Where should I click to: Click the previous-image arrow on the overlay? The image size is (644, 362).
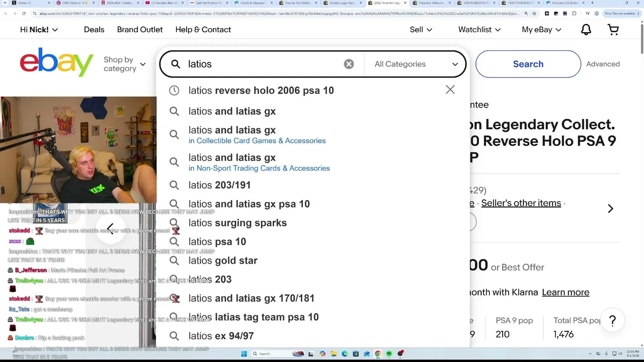(x=110, y=228)
